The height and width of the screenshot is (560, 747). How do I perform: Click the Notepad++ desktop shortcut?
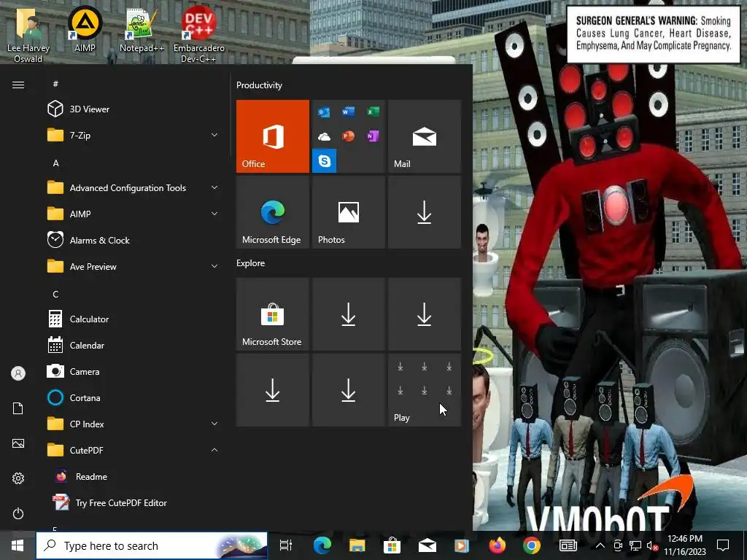click(142, 29)
